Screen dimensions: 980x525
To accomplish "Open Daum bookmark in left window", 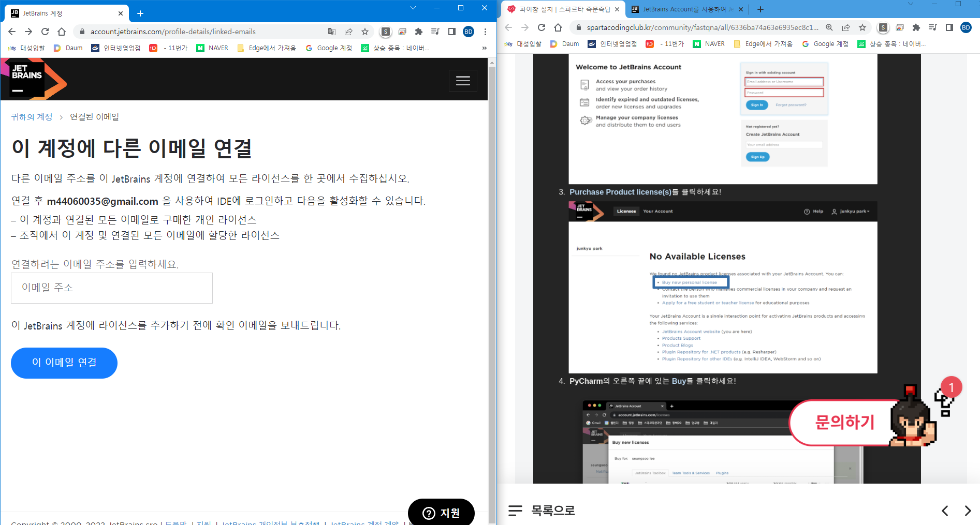I will click(68, 48).
